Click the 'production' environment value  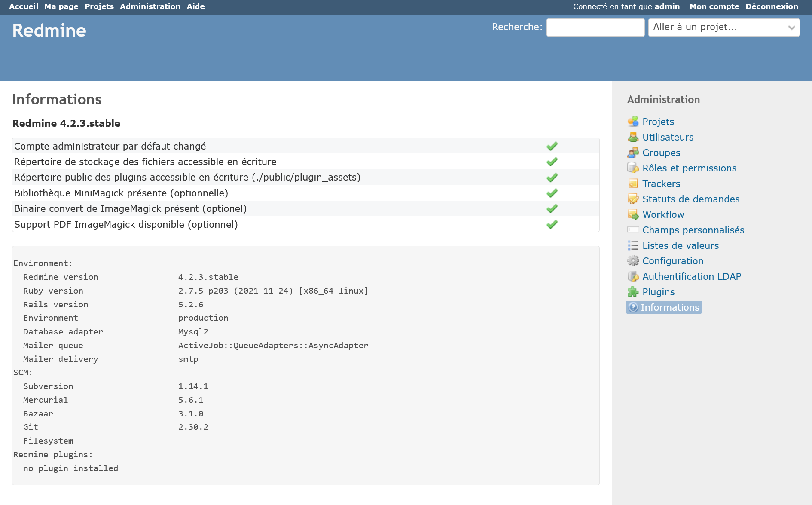click(x=203, y=318)
